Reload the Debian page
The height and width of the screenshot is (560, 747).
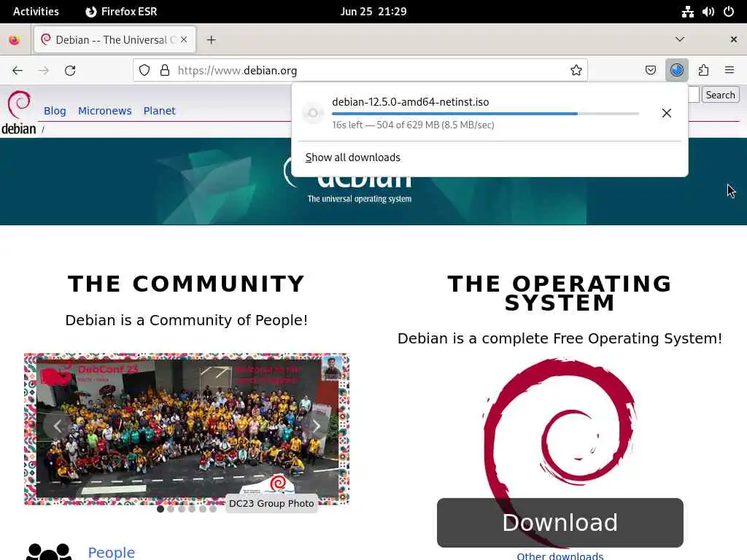(x=70, y=71)
